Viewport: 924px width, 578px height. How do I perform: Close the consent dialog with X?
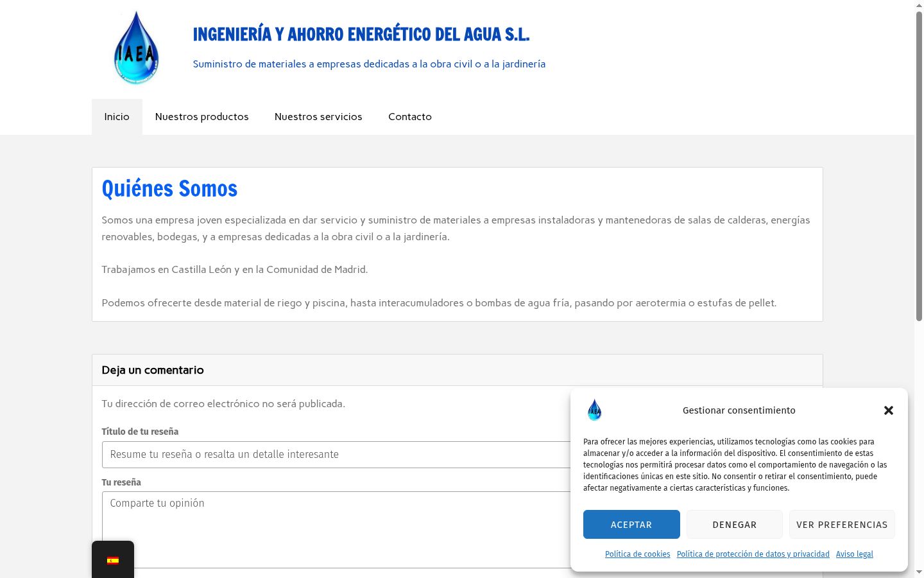(889, 410)
